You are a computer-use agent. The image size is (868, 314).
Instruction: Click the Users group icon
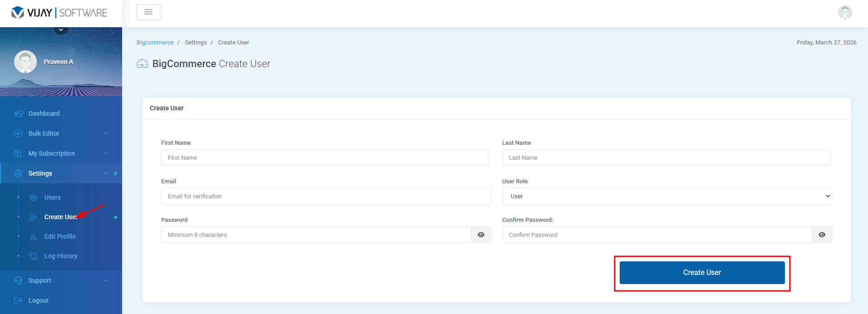pyautogui.click(x=33, y=197)
